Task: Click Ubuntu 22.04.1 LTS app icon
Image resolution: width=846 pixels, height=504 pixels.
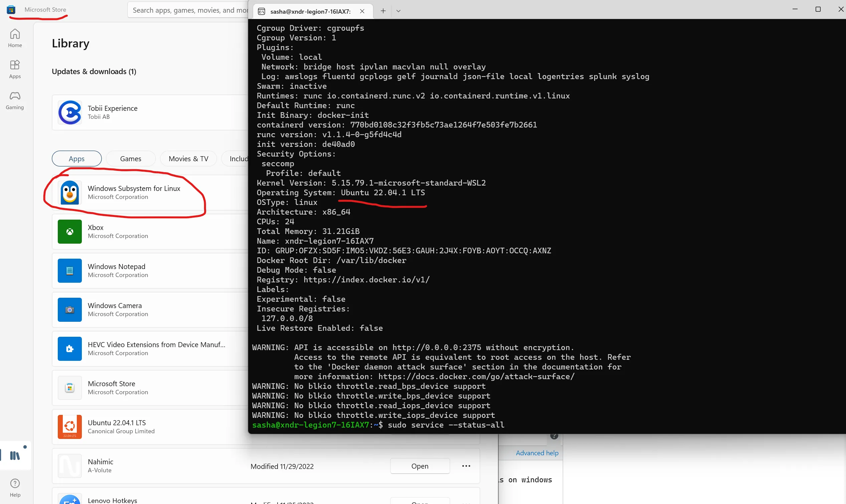Action: pyautogui.click(x=70, y=427)
